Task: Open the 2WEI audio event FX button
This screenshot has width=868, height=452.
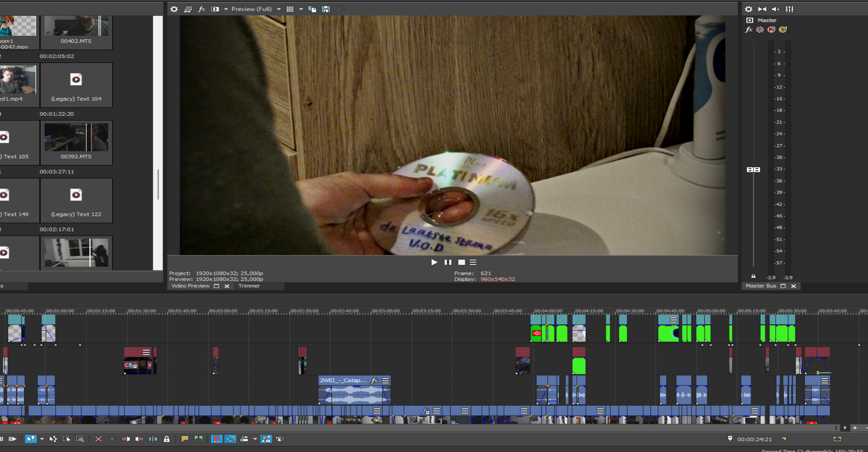Action: tap(374, 381)
